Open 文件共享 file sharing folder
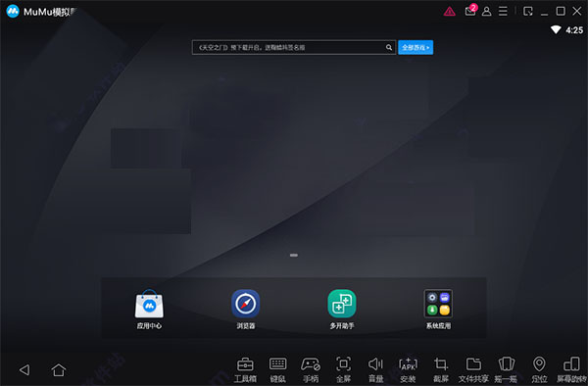The height and width of the screenshot is (386, 588). [473, 369]
